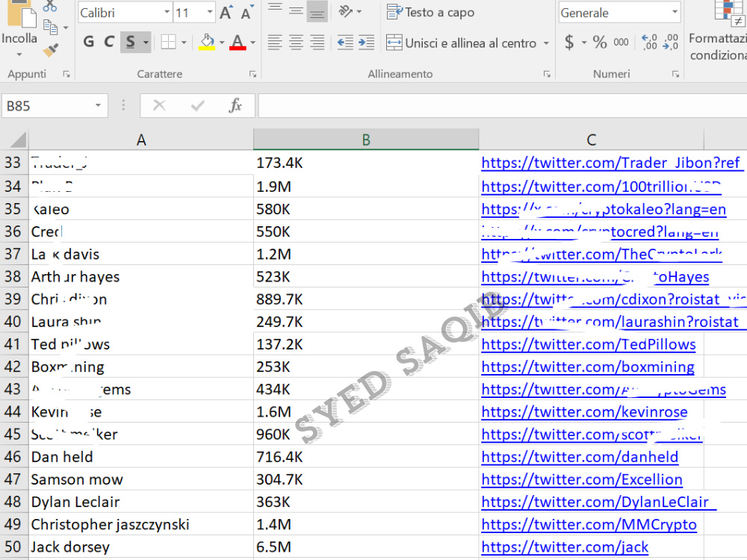
Task: Decrease the indent
Action: [345, 43]
